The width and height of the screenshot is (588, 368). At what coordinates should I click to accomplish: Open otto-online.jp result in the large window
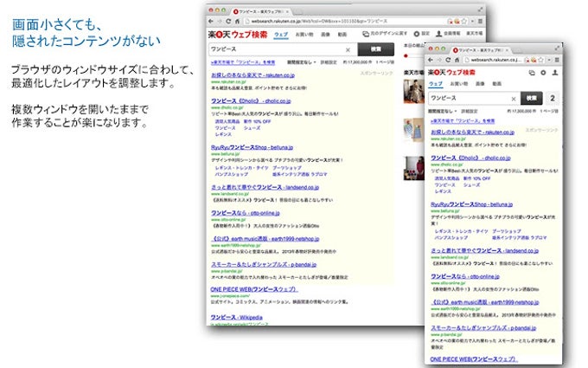click(x=246, y=213)
